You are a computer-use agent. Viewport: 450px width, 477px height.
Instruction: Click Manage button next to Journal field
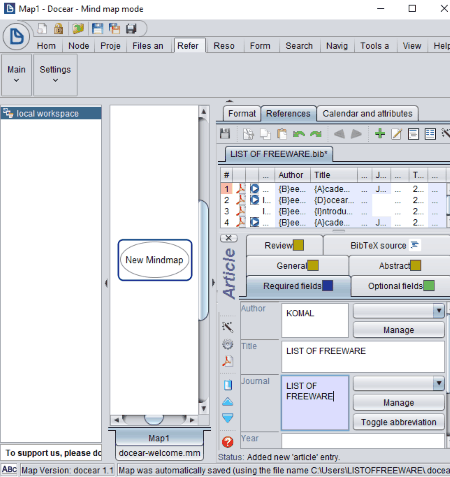click(x=399, y=403)
